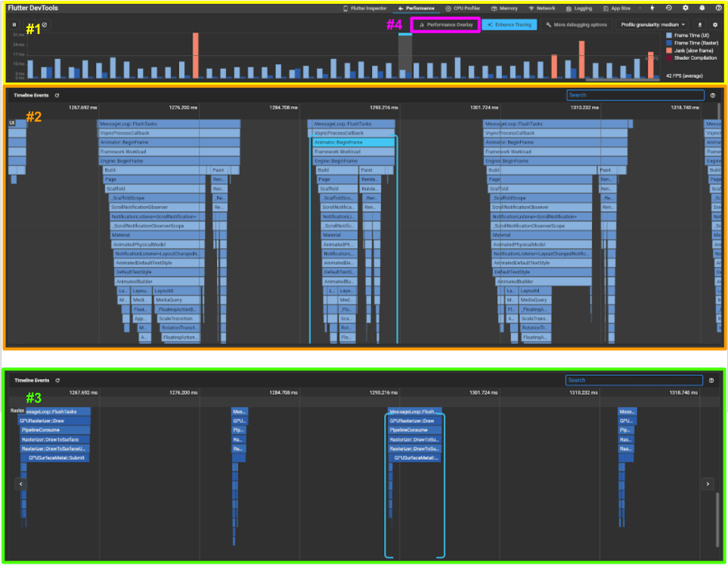The width and height of the screenshot is (728, 566).
Task: Open DevTools settings gear in top bar
Action: pyautogui.click(x=685, y=8)
